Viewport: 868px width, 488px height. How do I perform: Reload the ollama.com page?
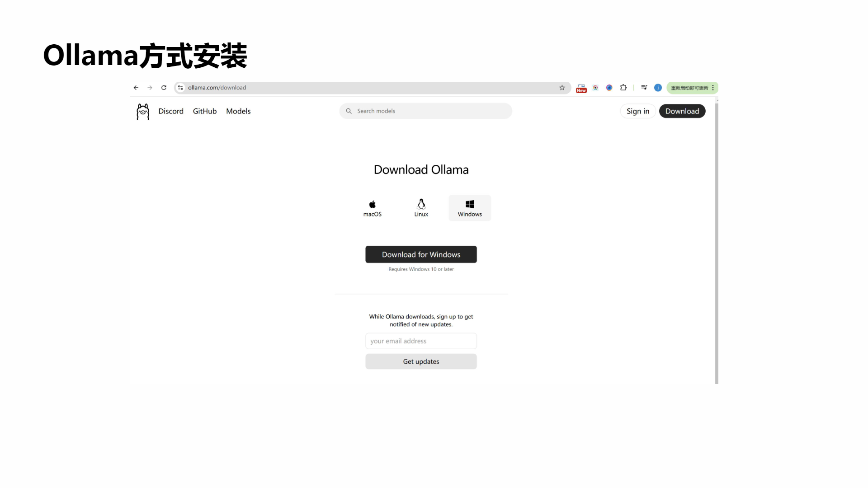click(164, 88)
